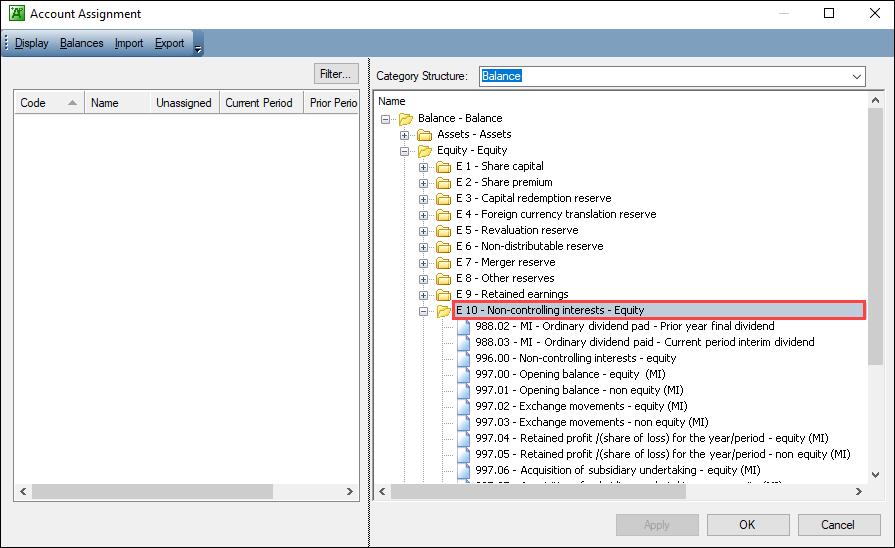Click the E 5 Revaluation reserve folder icon
Screen dimensions: 895x548
(x=443, y=230)
